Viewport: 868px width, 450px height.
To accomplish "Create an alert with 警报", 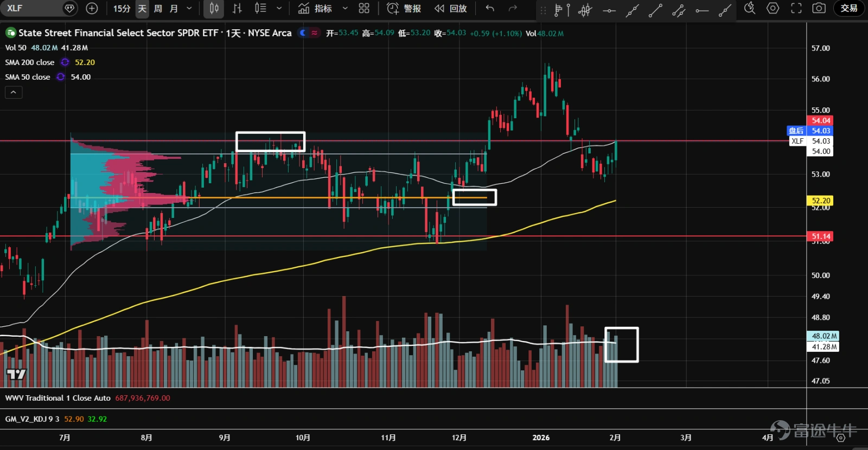I will tap(404, 8).
